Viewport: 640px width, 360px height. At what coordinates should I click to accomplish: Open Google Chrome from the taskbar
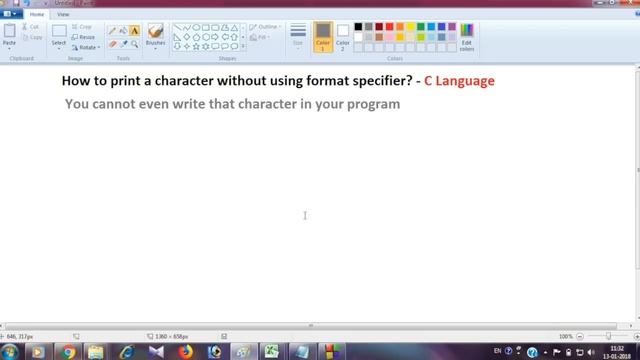click(68, 352)
